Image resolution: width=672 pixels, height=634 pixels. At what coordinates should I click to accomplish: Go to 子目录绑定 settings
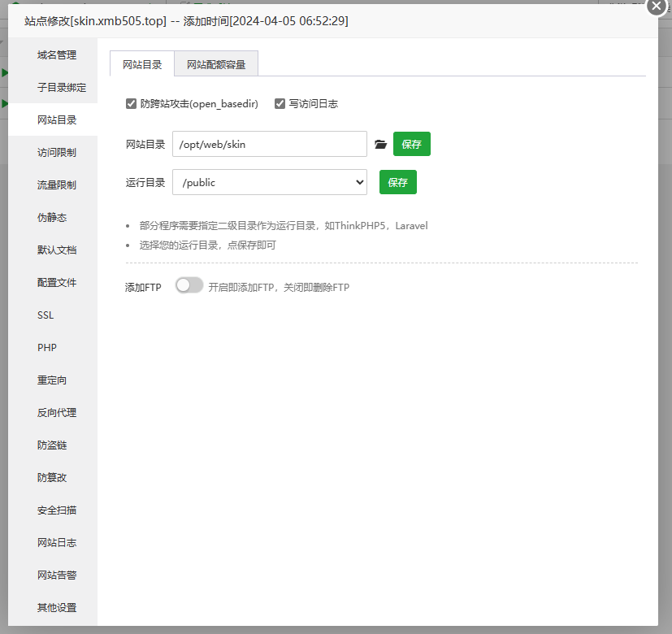pyautogui.click(x=61, y=88)
